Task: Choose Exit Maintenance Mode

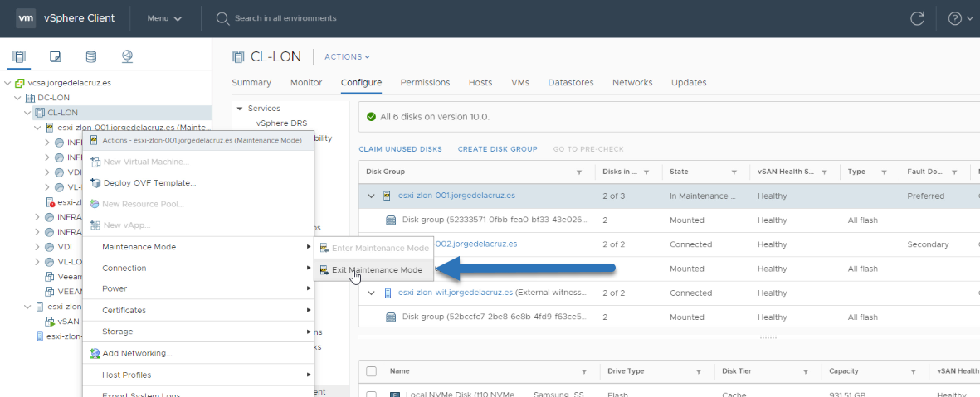Action: (373, 269)
